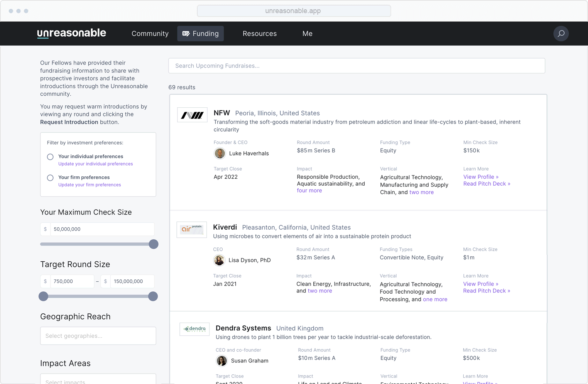The image size is (588, 384).
Task: Expand 'two more' verticals for NFW
Action: click(421, 192)
